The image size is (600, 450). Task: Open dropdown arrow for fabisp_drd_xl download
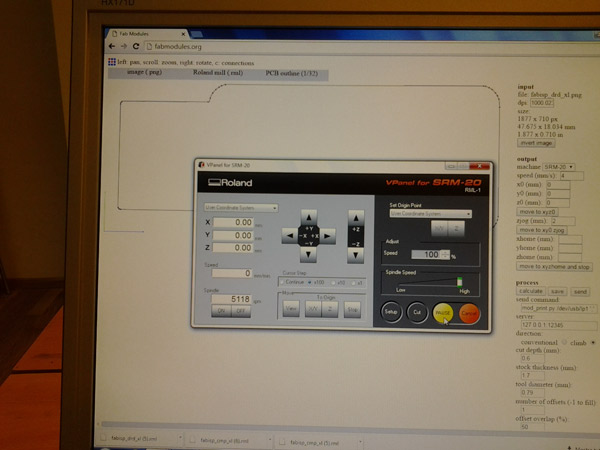180,439
